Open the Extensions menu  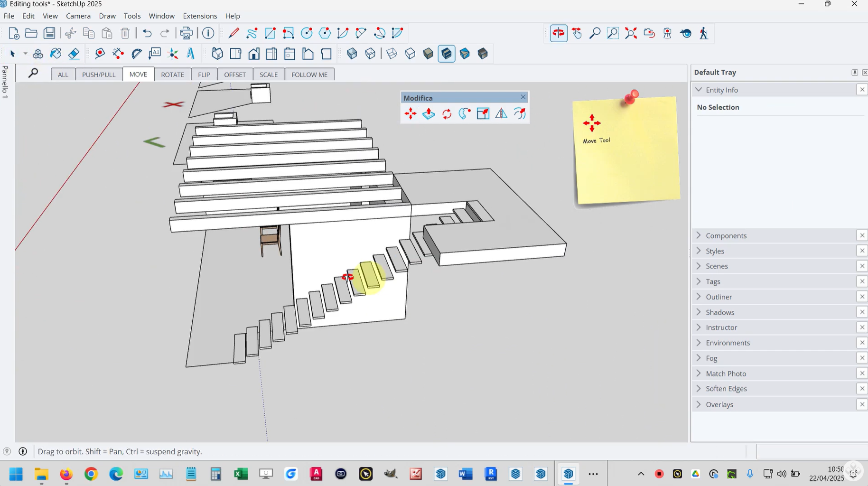200,16
